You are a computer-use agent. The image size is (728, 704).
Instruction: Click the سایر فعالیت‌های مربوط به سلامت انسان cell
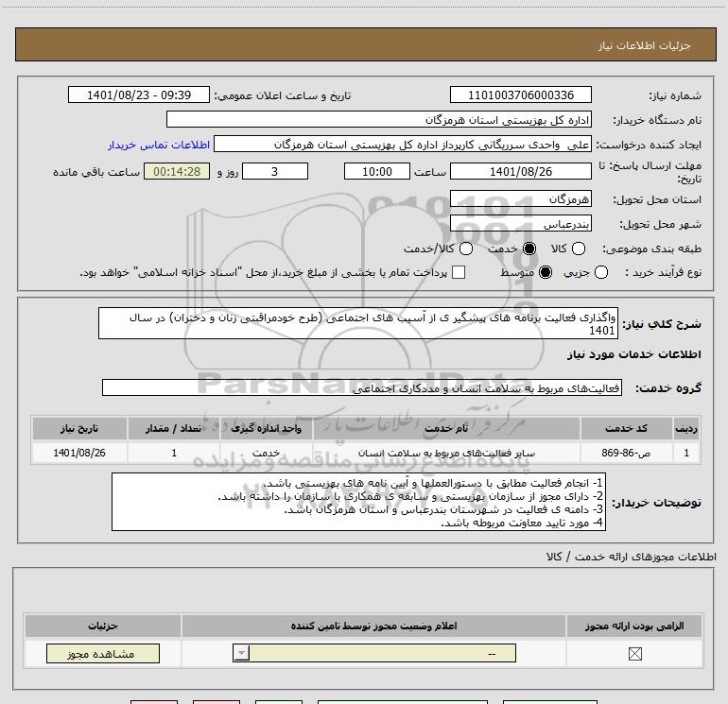coord(446,453)
